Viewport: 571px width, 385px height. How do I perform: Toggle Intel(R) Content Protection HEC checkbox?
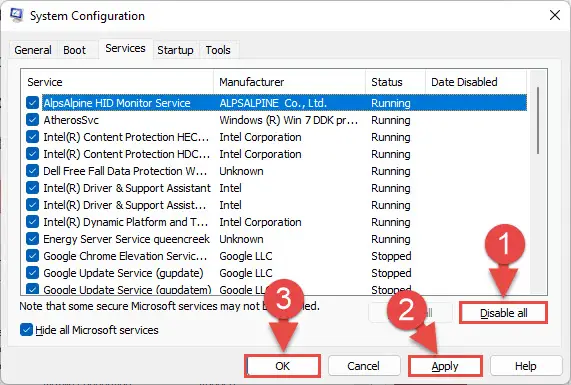32,137
